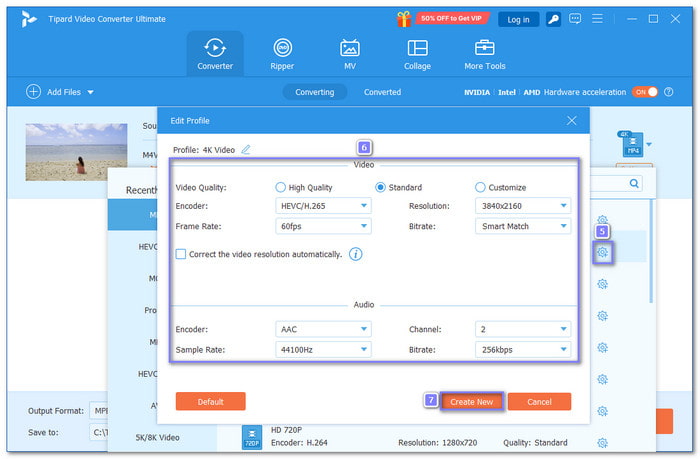This screenshot has width=700, height=459.
Task: Click the Quality: Standard text
Action: pos(535,442)
